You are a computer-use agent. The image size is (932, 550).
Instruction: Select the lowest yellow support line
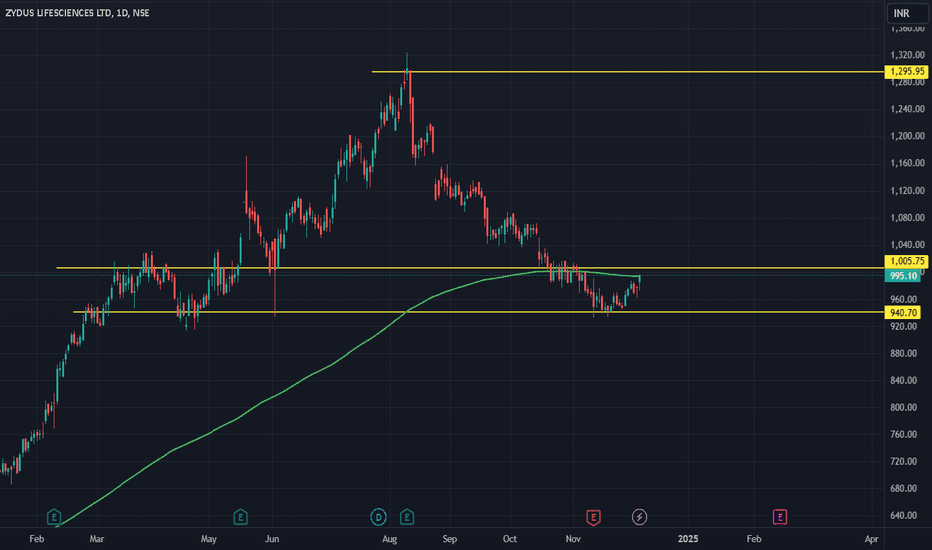pyautogui.click(x=476, y=312)
